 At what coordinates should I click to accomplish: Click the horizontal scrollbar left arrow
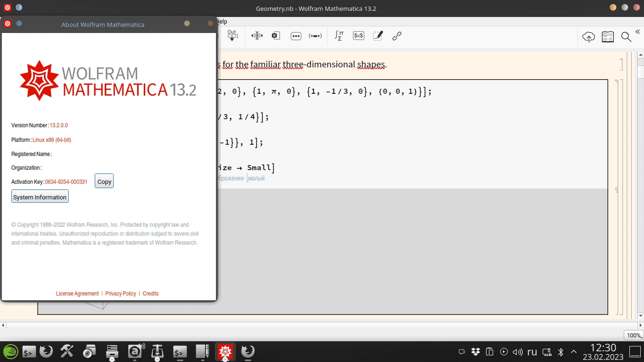(x=3, y=325)
